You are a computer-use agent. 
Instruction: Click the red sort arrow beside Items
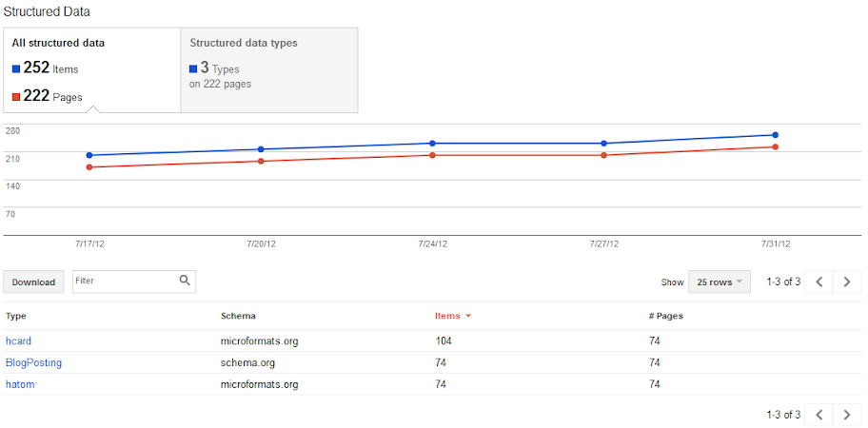pos(468,317)
